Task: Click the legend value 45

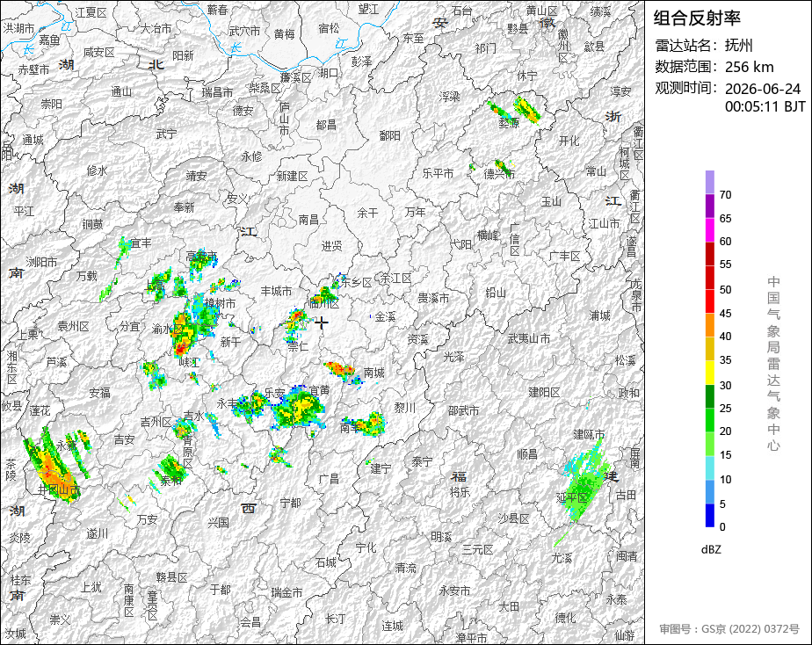Action: pyautogui.click(x=726, y=313)
